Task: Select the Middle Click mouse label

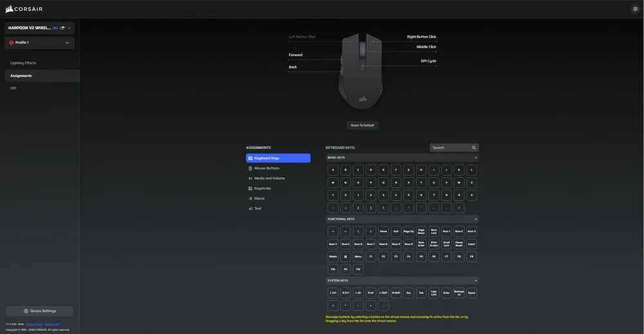Action: click(426, 47)
